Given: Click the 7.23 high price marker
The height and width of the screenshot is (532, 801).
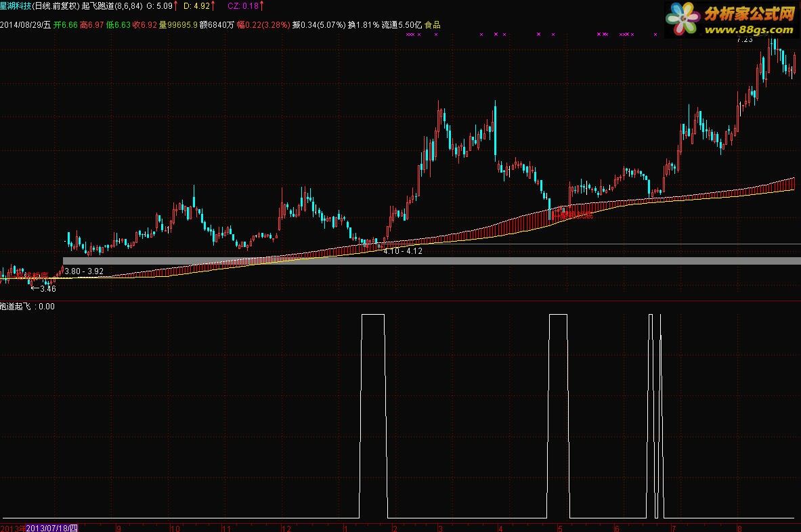Looking at the screenshot, I should point(745,39).
